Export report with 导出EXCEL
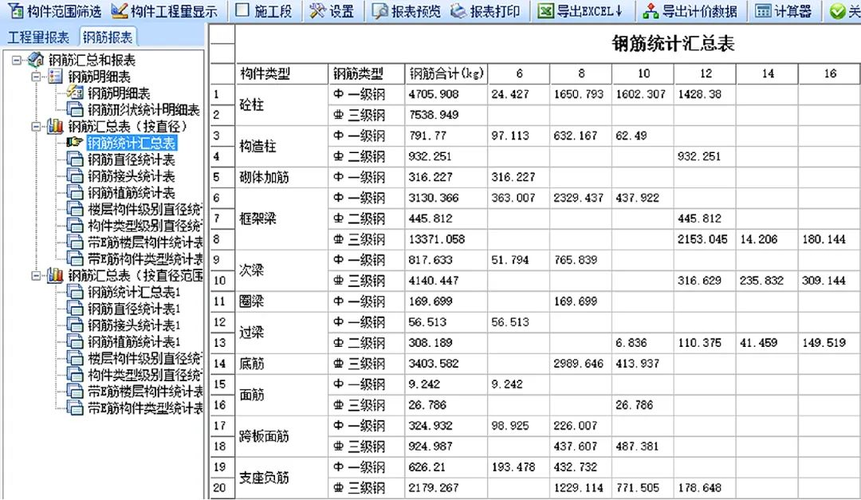The width and height of the screenshot is (861, 500). pos(580,10)
